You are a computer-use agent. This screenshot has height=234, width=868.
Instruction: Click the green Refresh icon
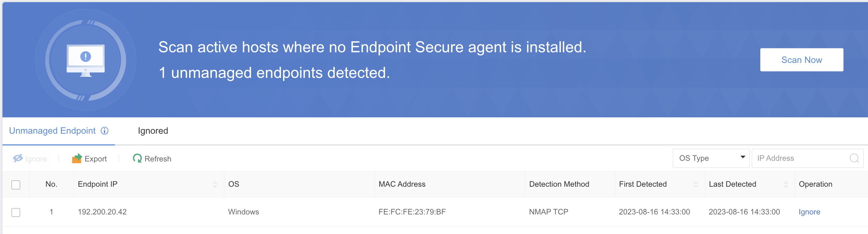point(137,158)
